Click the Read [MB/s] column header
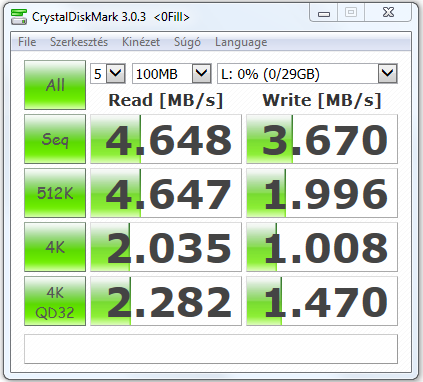423x382 pixels. [166, 100]
